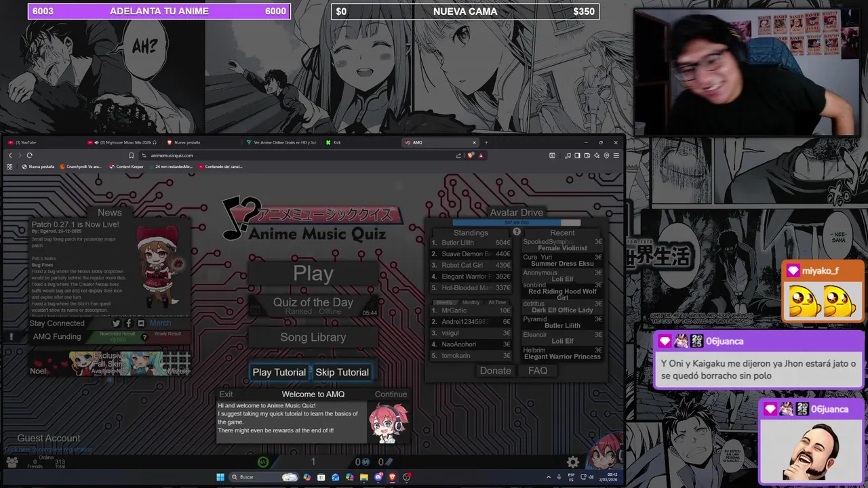Click Skip Tutorial
This screenshot has width=868, height=488.
click(342, 372)
